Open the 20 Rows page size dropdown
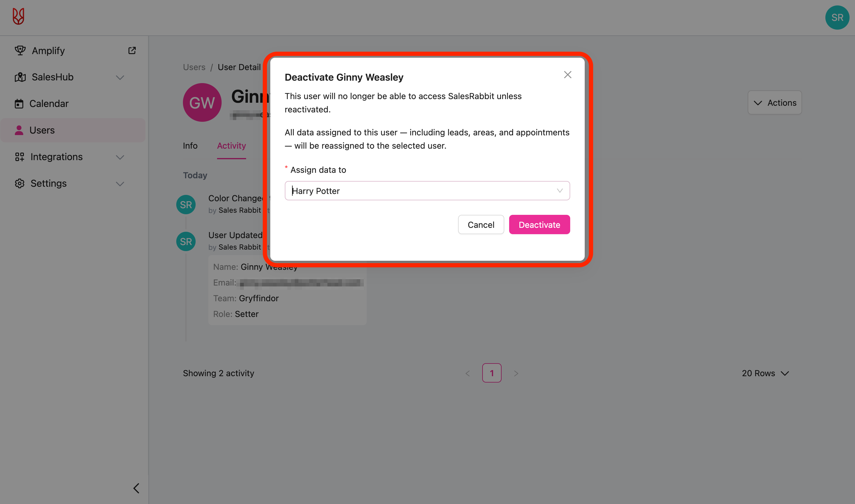This screenshot has height=504, width=855. [x=765, y=373]
